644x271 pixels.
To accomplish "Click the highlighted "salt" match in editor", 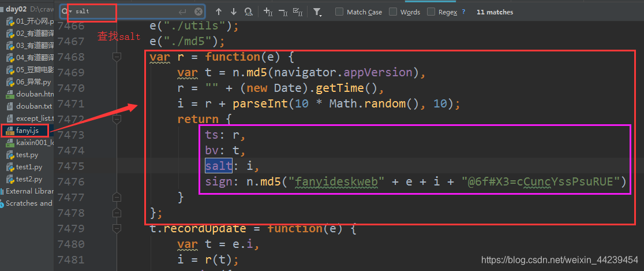I will 219,166.
